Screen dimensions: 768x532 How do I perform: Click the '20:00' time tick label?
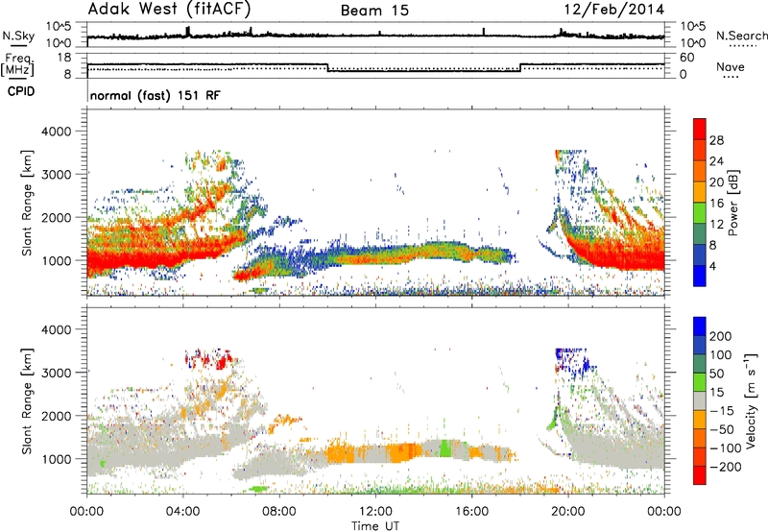pos(567,512)
